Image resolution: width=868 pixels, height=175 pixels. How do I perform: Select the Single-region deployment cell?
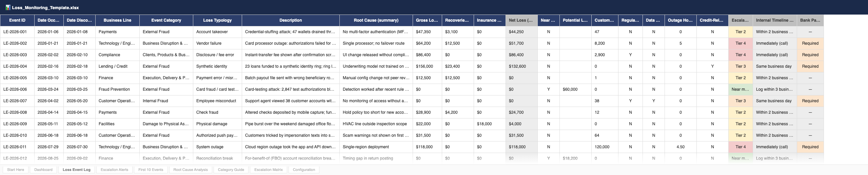[376, 147]
